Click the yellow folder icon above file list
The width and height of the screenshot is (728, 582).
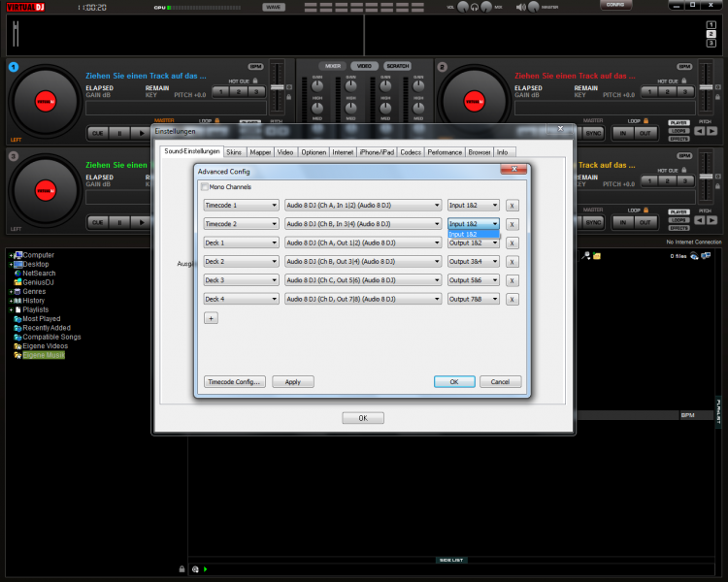coord(597,256)
